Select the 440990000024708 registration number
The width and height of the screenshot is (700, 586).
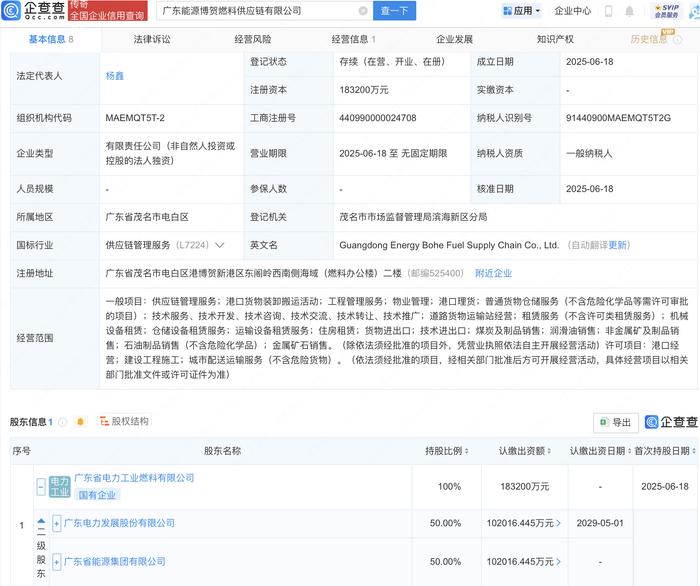point(378,118)
